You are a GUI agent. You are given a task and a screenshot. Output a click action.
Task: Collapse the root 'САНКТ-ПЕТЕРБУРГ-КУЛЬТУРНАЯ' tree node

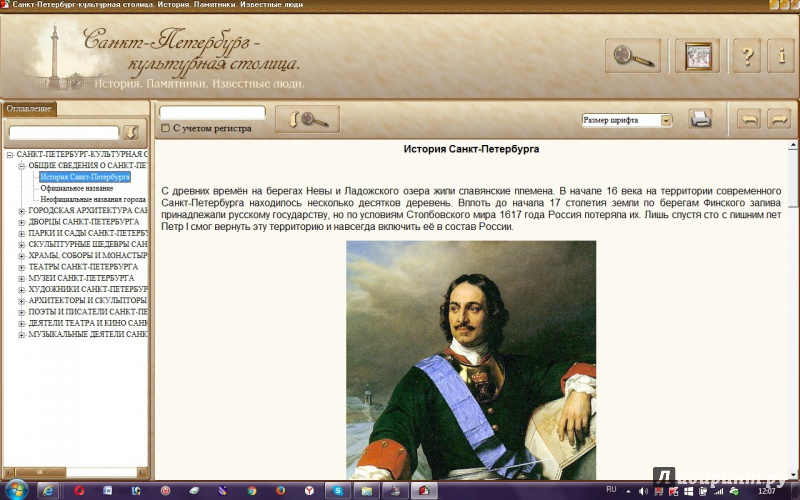(10, 155)
